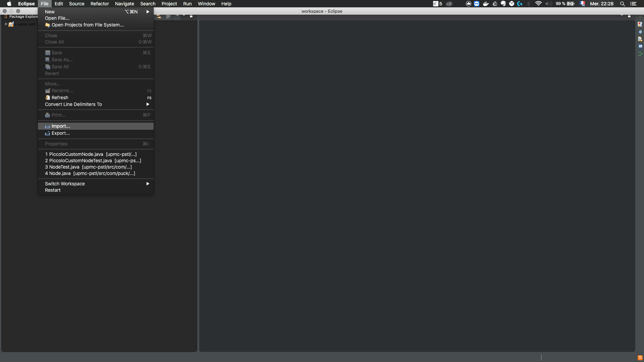The width and height of the screenshot is (644, 362).
Task: Click the Logitech G menu bar icon
Action: [520, 4]
